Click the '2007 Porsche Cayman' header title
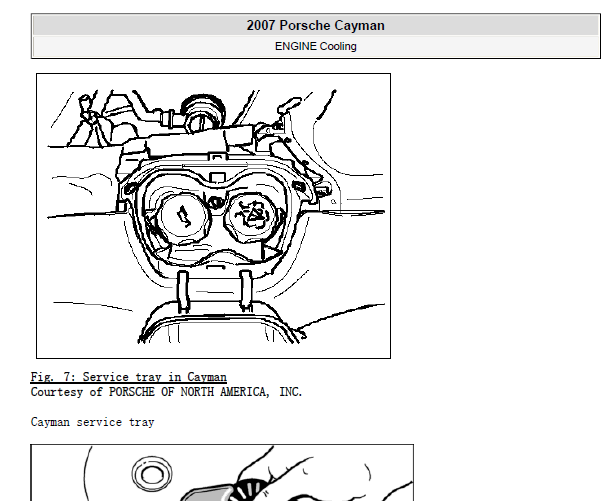This screenshot has width=606, height=501. pyautogui.click(x=315, y=26)
